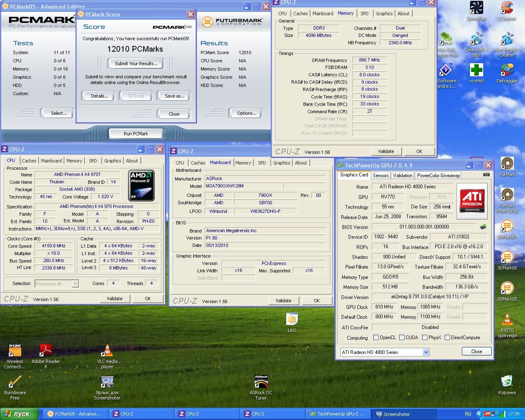This screenshot has width=525, height=420.
Task: Close the GPU-Z window with Close button
Action: (x=477, y=352)
